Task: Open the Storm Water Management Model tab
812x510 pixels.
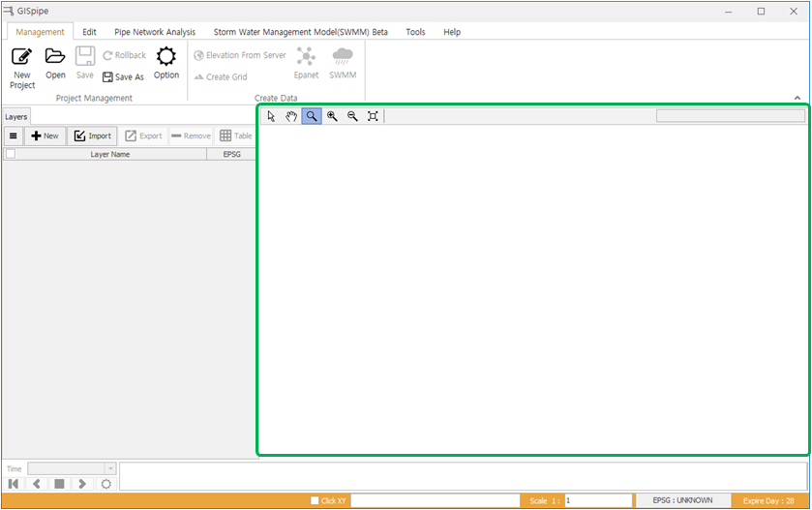Action: click(300, 32)
